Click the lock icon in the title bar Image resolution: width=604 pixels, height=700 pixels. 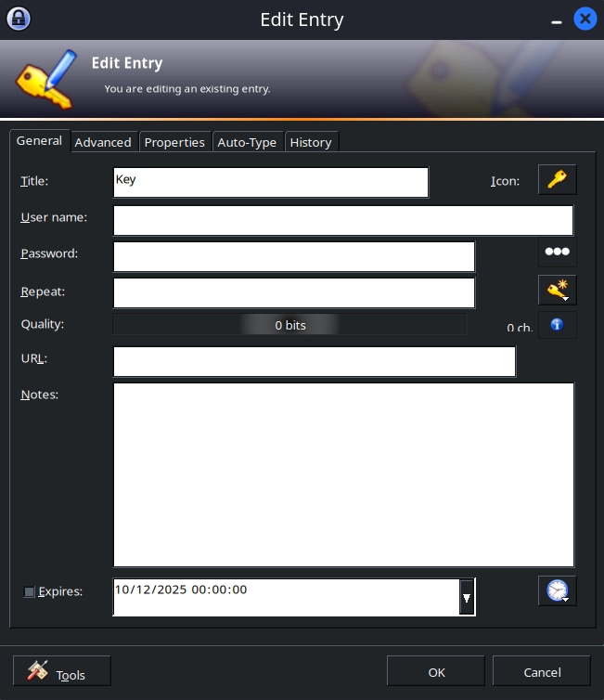19,19
